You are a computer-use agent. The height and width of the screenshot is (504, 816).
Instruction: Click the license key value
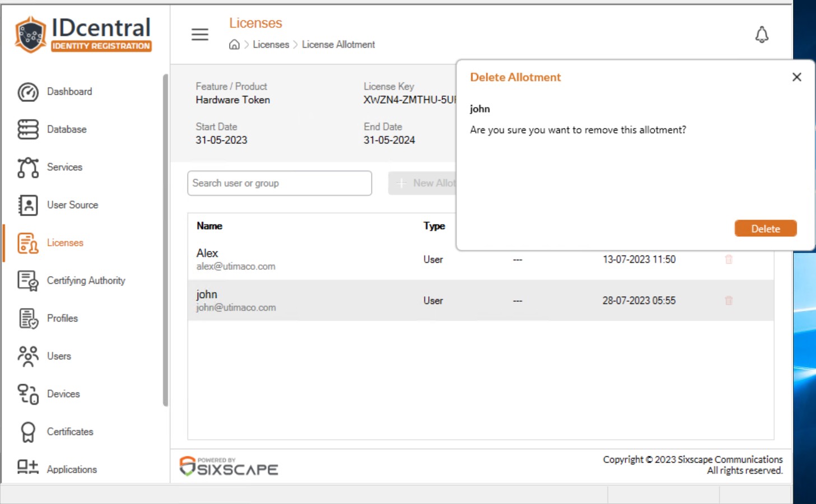tap(410, 100)
